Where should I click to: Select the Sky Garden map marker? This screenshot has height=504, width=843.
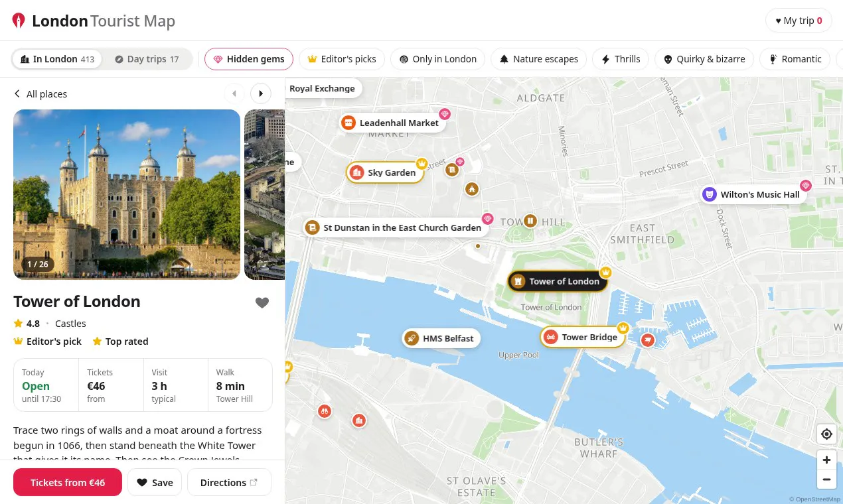[385, 172]
